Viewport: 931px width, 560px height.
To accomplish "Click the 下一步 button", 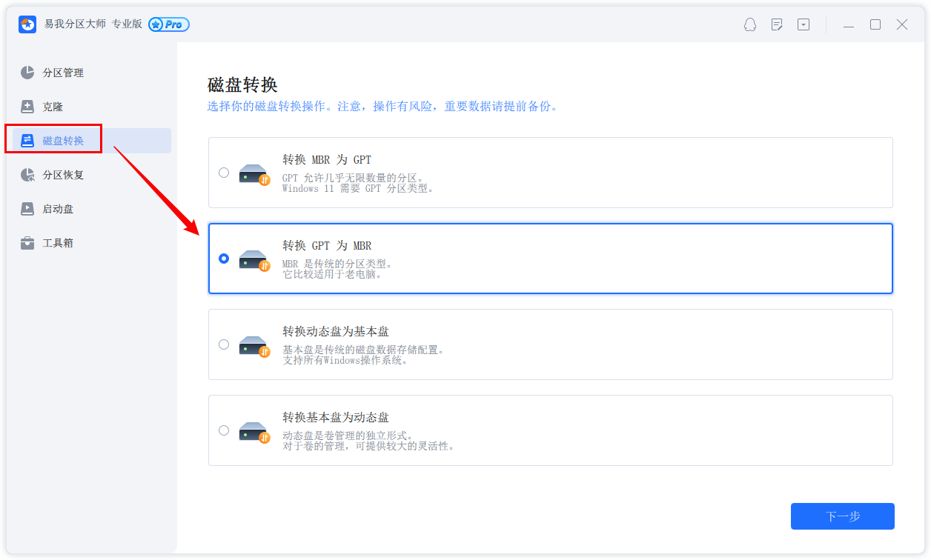I will point(842,516).
